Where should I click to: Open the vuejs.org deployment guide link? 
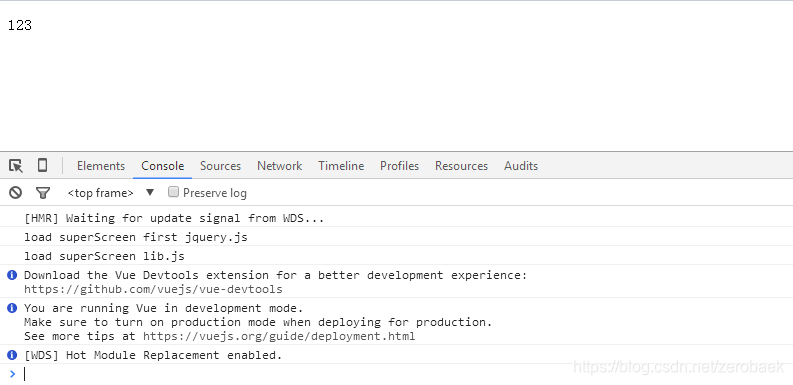pyautogui.click(x=279, y=336)
